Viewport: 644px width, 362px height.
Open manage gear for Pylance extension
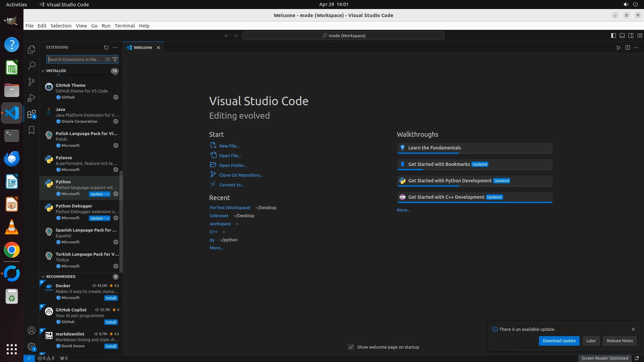[116, 170]
